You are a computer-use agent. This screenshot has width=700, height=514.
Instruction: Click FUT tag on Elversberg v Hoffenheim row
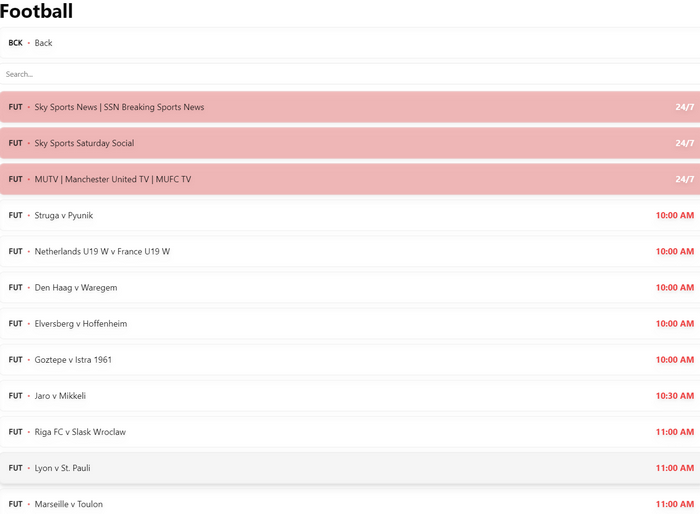coord(15,324)
